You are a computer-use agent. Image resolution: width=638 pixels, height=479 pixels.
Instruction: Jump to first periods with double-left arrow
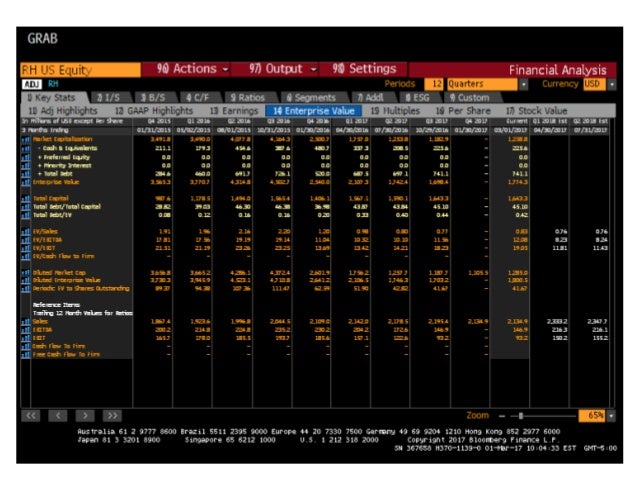[x=31, y=416]
